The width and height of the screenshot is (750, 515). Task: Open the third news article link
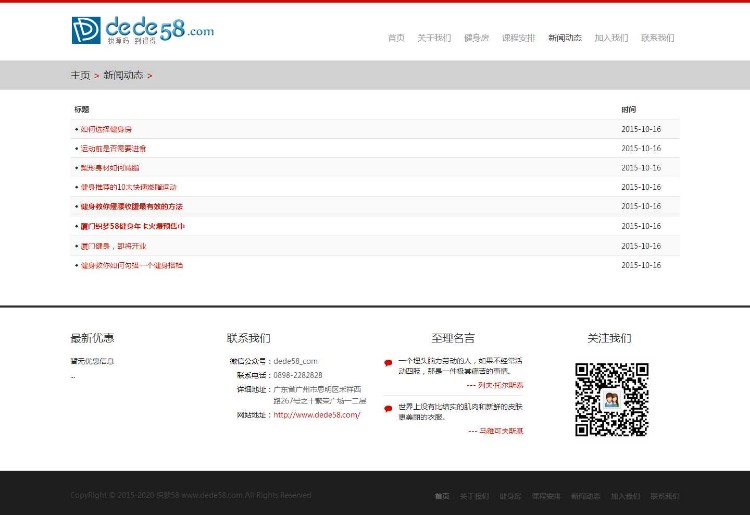(110, 168)
